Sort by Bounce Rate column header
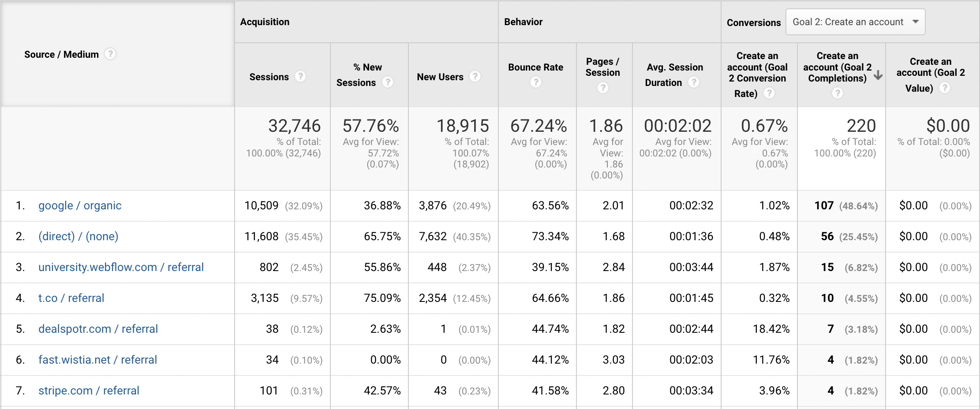Viewport: 980px width, 409px height. (535, 67)
